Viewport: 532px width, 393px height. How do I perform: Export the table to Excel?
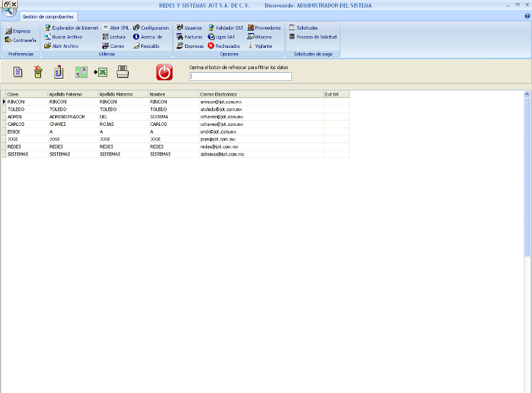(100, 72)
